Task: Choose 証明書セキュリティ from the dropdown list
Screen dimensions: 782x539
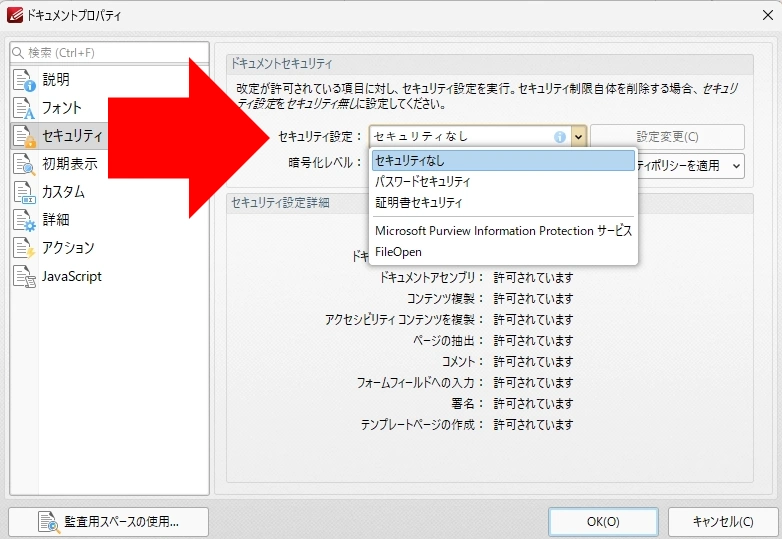Action: pyautogui.click(x=503, y=202)
